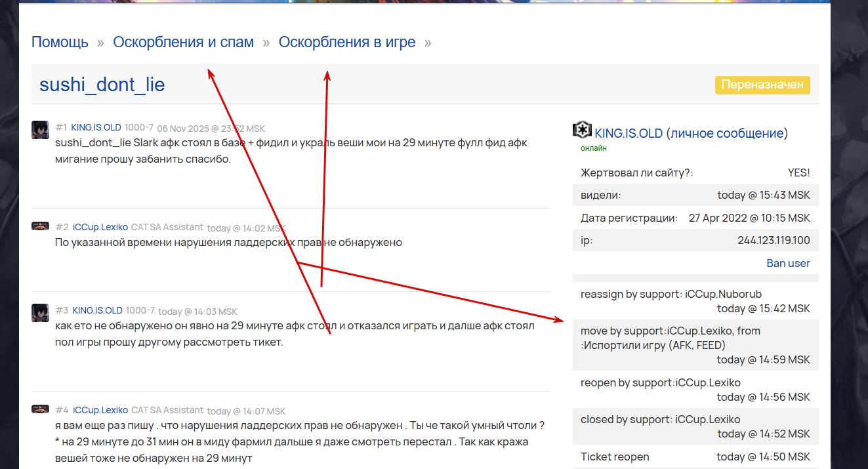Click iCCup.Lexiko avatar in post #4
Screen dimensions: 868x469
click(40, 409)
